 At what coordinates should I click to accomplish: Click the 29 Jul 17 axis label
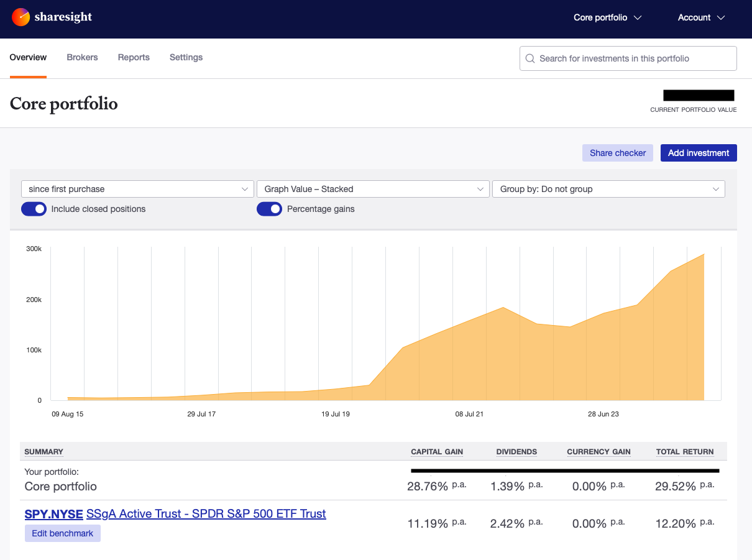(201, 414)
